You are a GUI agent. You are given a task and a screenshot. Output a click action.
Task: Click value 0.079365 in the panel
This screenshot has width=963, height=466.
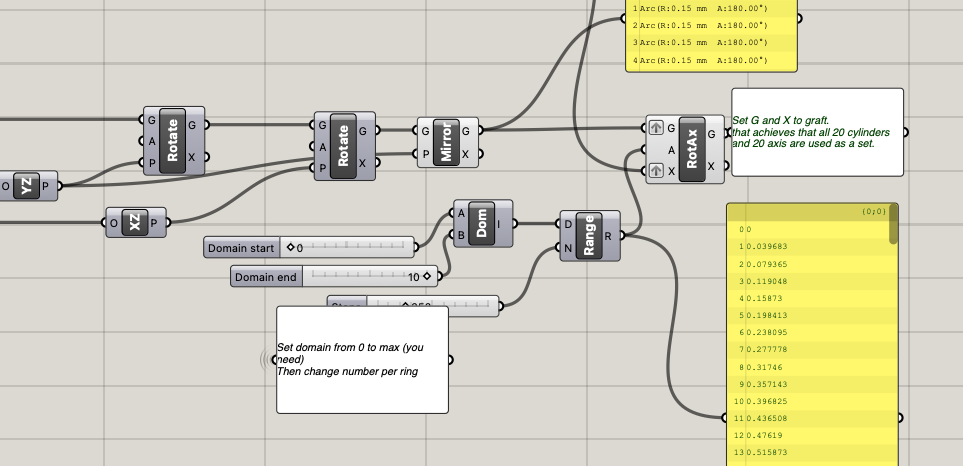pos(765,264)
